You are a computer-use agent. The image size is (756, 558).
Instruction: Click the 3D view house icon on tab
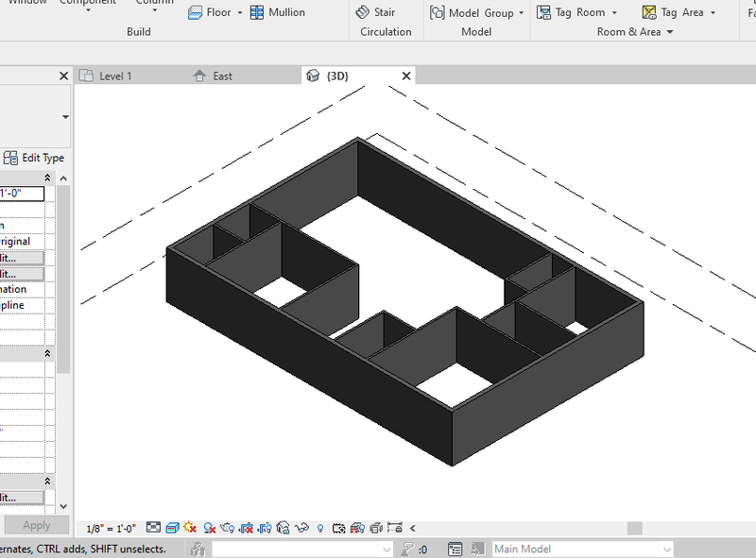click(313, 76)
